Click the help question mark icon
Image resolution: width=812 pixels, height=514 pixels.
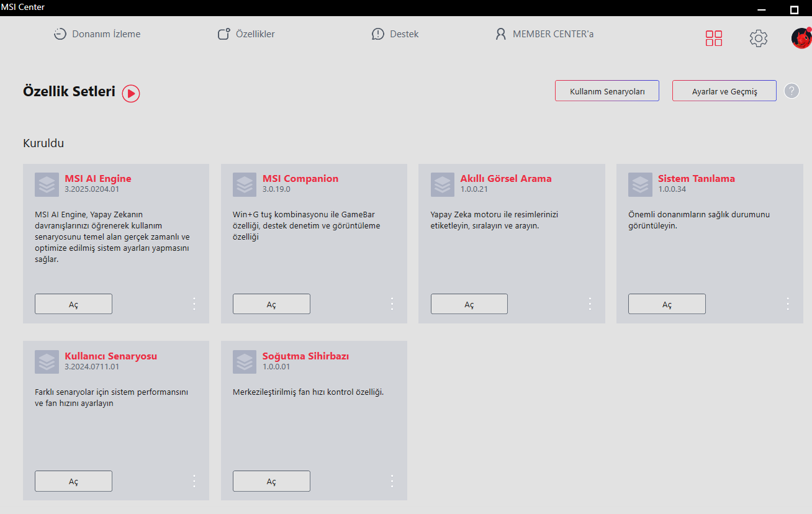(792, 91)
